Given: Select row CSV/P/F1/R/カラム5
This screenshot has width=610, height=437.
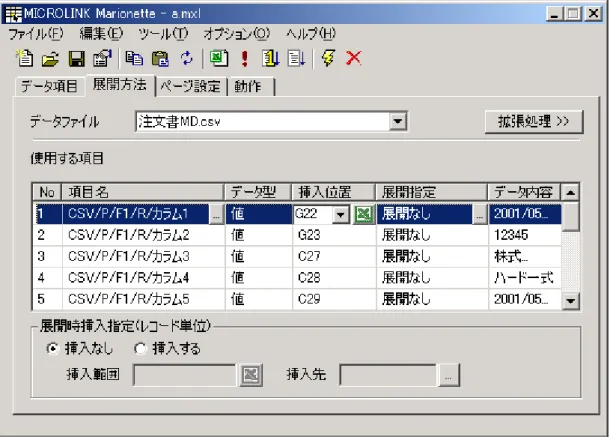Looking at the screenshot, I should click(297, 299).
